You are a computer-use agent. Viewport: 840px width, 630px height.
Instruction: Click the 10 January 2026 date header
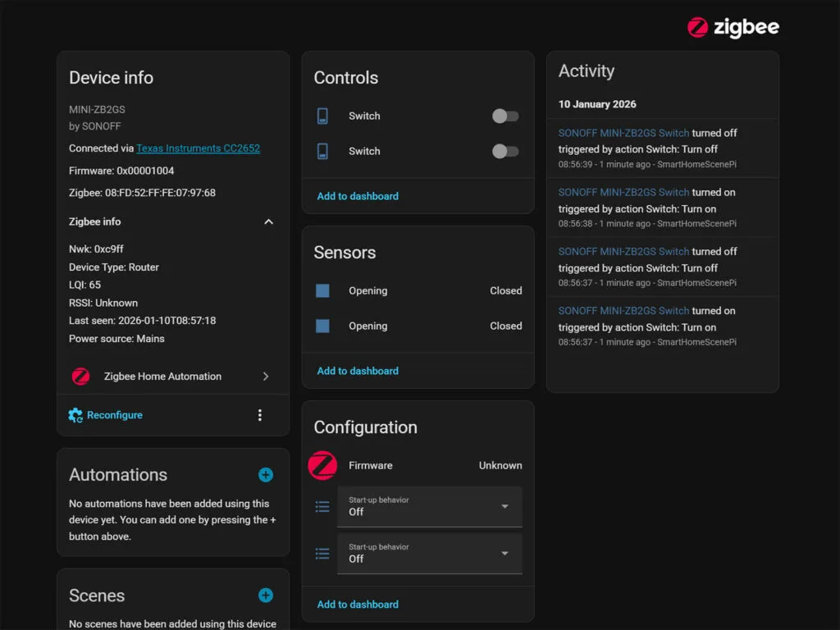597,104
